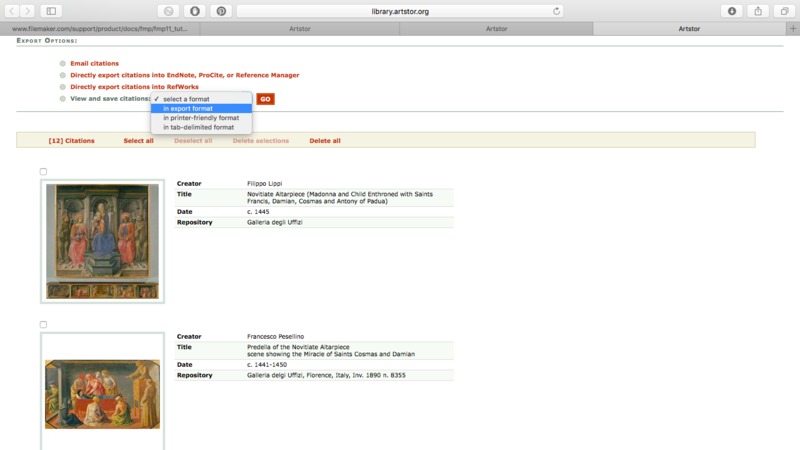This screenshot has height=450, width=800.
Task: Click the red GO button
Action: [265, 99]
